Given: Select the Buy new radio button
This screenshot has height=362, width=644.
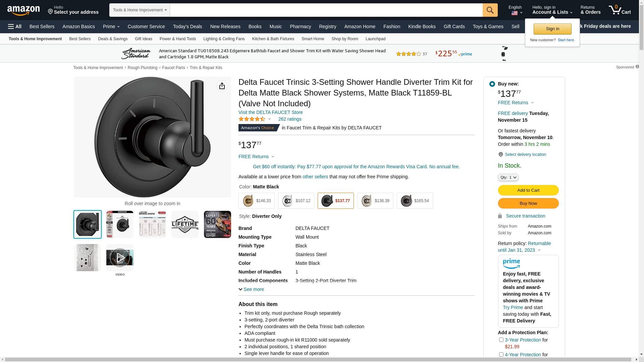Looking at the screenshot, I should point(492,84).
